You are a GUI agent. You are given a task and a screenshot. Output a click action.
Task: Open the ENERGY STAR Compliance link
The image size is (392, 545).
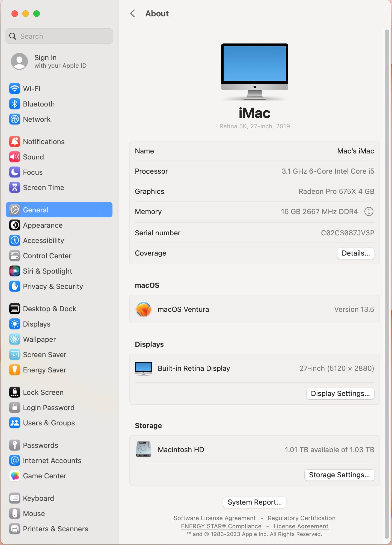coord(221,526)
